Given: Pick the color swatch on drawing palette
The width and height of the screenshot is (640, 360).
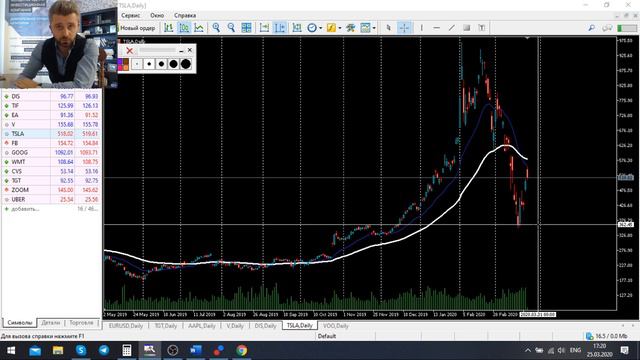Looking at the screenshot, I should coord(124,64).
